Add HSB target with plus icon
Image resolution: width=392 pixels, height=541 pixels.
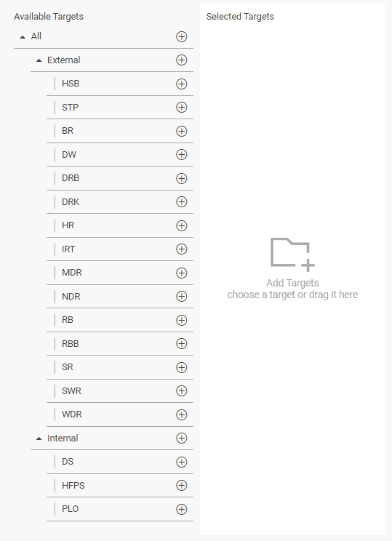click(x=182, y=84)
